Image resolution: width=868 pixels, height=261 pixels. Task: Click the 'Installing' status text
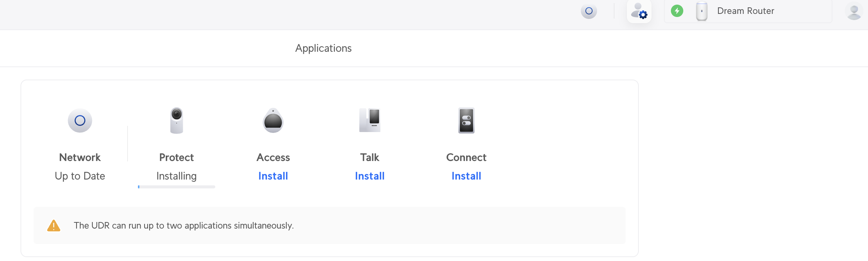pos(177,176)
